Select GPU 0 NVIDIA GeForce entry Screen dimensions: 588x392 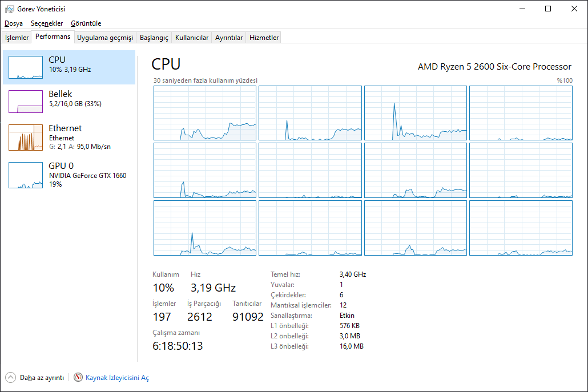tap(69, 175)
